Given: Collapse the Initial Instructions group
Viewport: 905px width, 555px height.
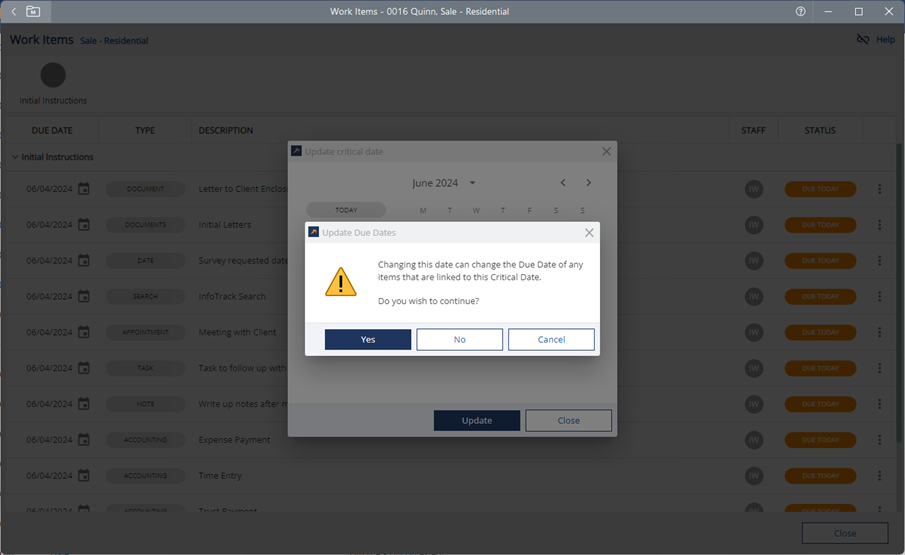Looking at the screenshot, I should click(x=15, y=158).
